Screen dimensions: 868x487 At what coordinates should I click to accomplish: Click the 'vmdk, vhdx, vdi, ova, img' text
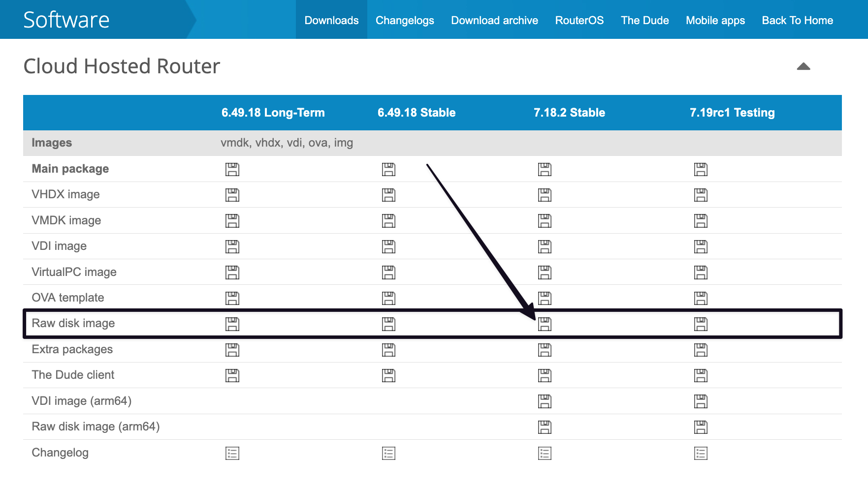point(287,143)
